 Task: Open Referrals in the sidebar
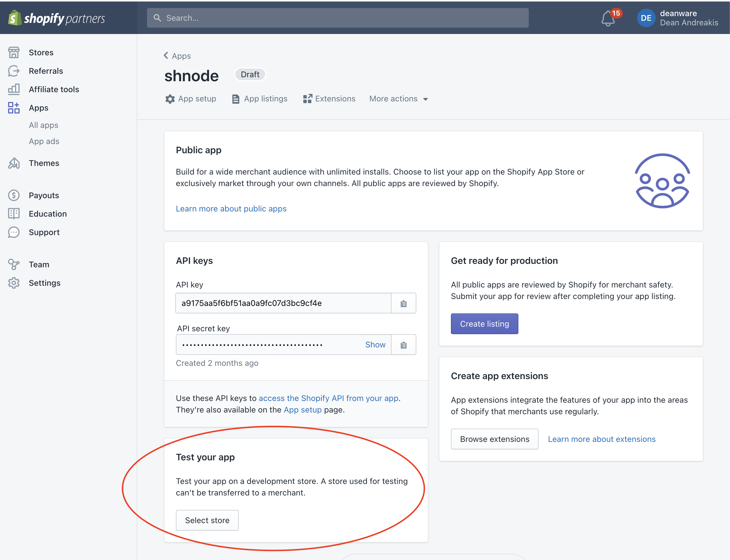46,71
